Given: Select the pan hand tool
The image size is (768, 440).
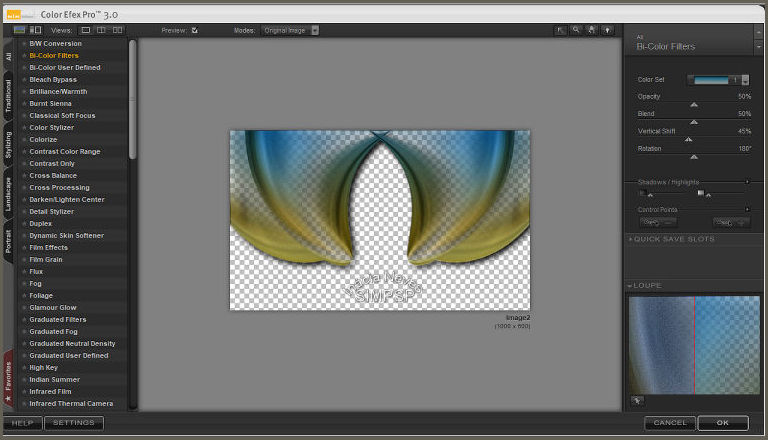Looking at the screenshot, I should click(592, 30).
